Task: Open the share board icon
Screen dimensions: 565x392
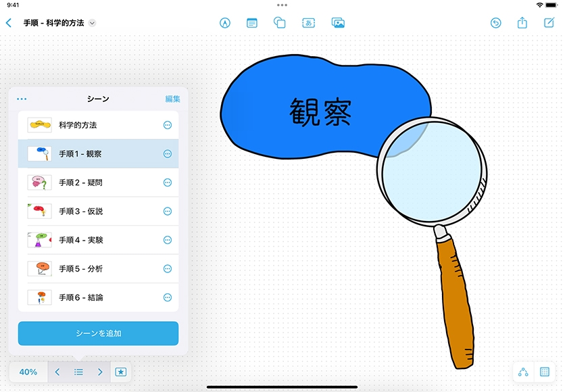Action: pyautogui.click(x=522, y=23)
